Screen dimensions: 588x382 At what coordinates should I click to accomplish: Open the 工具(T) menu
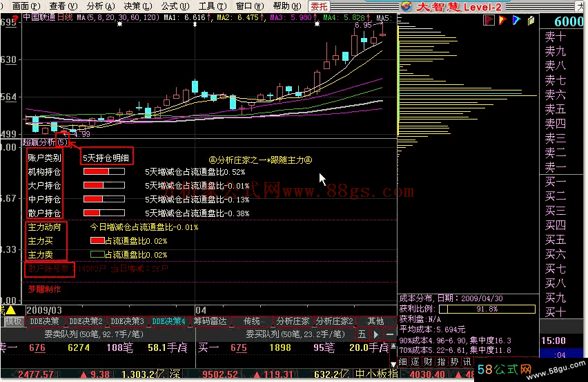213,6
